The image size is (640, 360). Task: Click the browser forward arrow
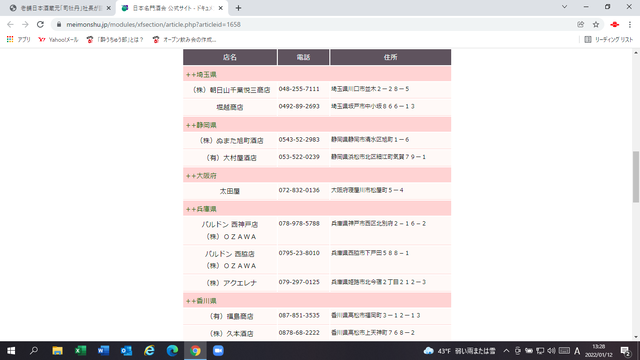pyautogui.click(x=25, y=24)
